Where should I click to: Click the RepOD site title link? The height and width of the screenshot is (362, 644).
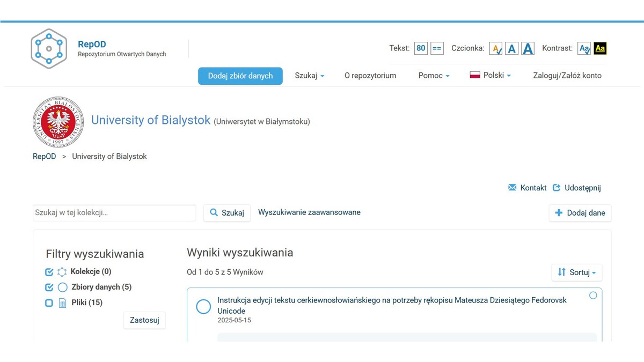pos(92,44)
